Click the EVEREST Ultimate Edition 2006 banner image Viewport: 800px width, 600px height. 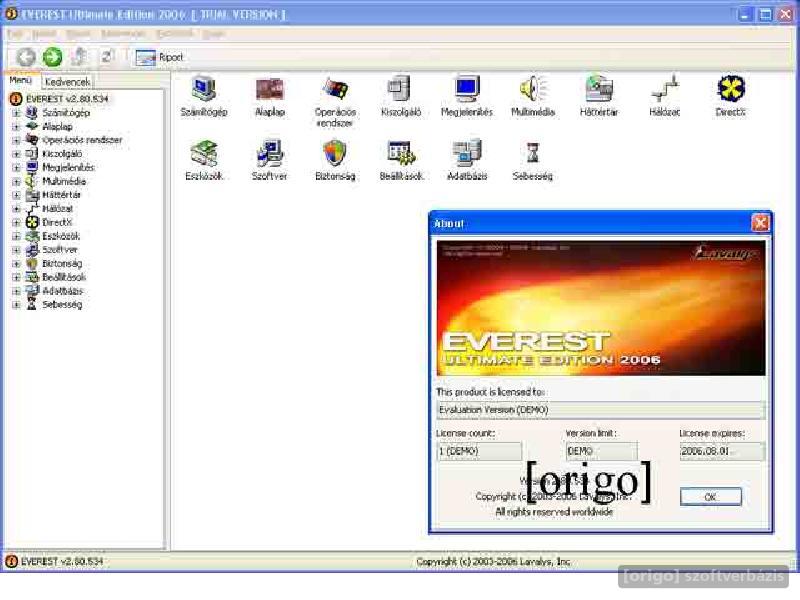pos(601,308)
